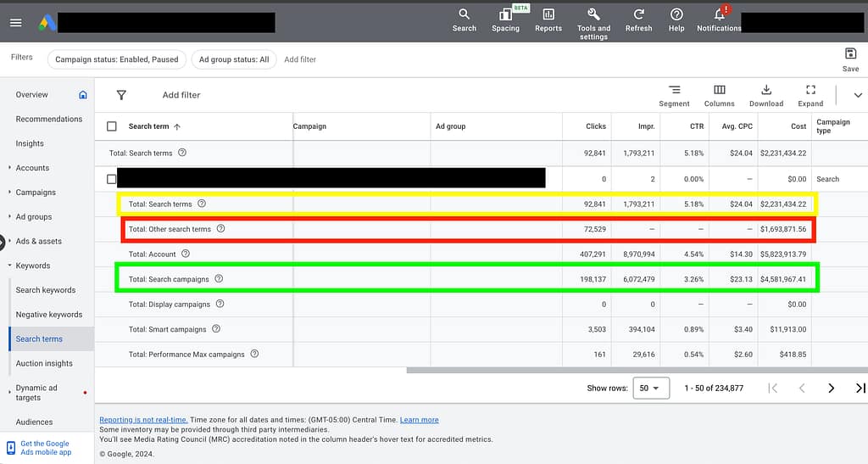Expand the Dynamic ad targets section
Viewport: 868px width, 464px height.
[x=9, y=392]
